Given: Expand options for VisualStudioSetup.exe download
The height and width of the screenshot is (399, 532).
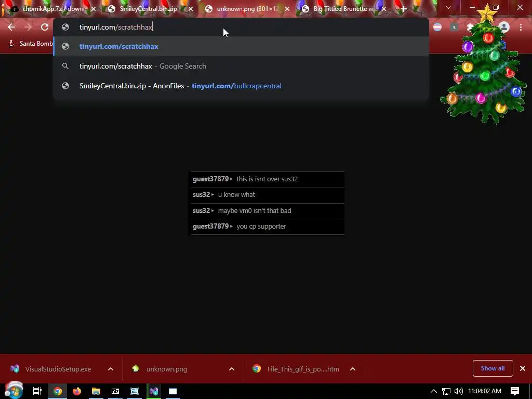Looking at the screenshot, I should point(111,369).
